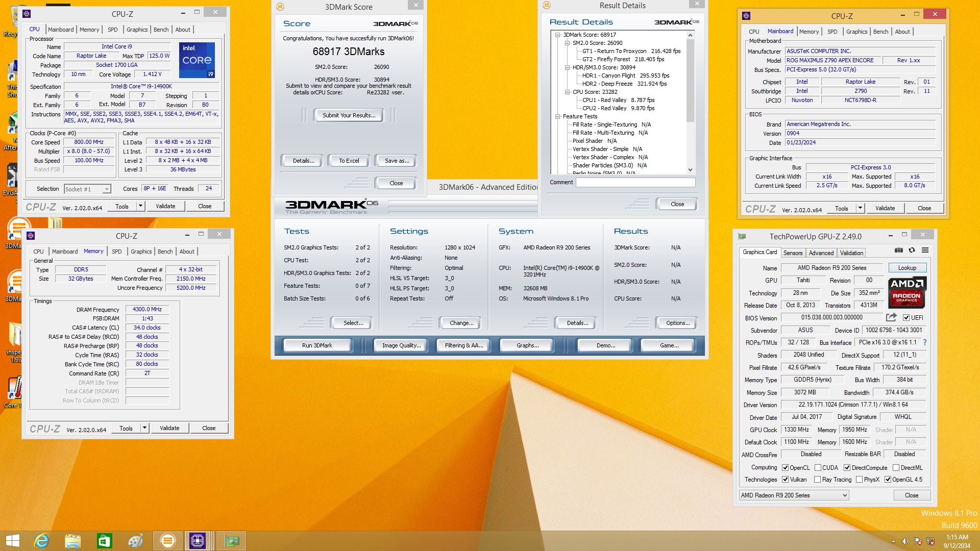Open the Action Center flag icon

[x=918, y=541]
